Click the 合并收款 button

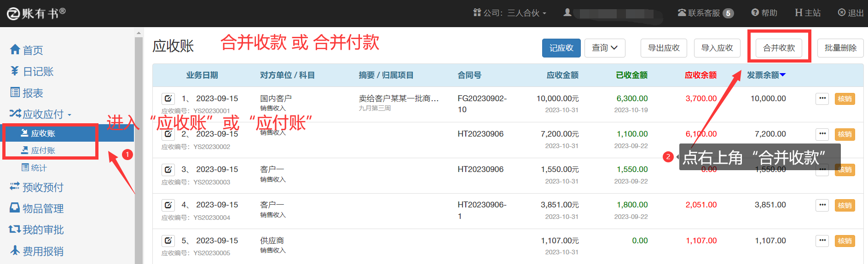point(779,48)
